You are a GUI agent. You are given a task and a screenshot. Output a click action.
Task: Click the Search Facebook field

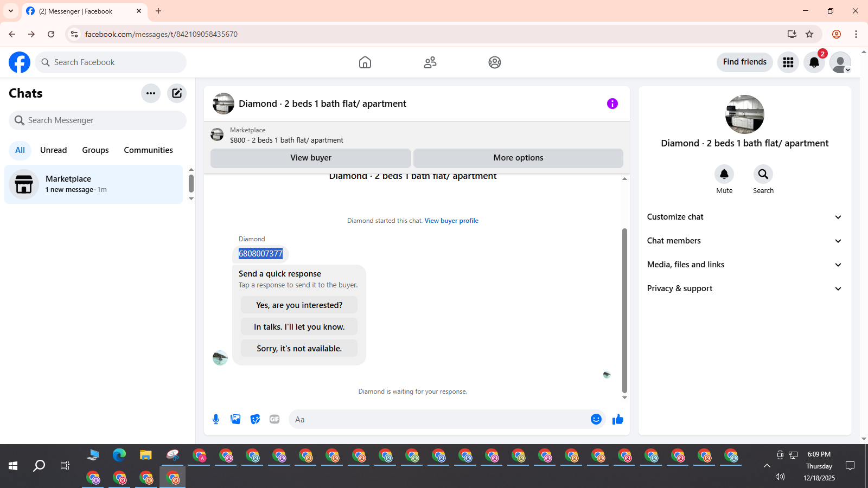click(111, 62)
